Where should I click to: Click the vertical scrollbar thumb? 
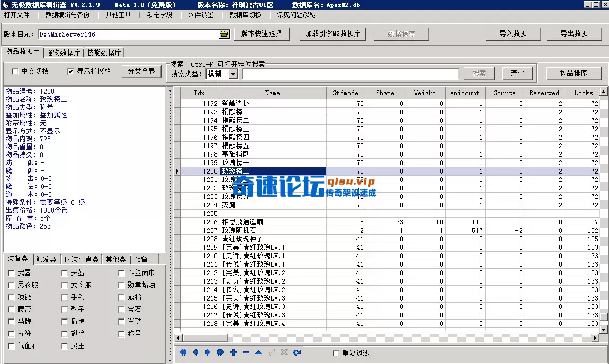click(604, 316)
